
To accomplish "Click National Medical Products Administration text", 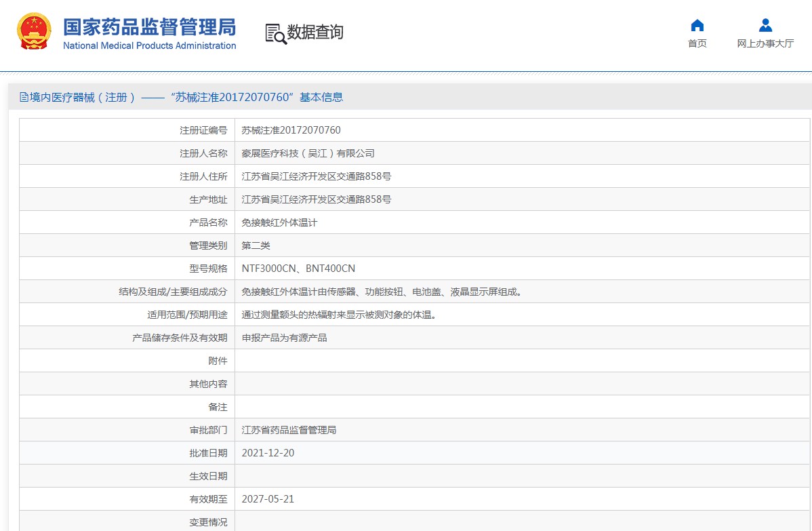I will (149, 45).
